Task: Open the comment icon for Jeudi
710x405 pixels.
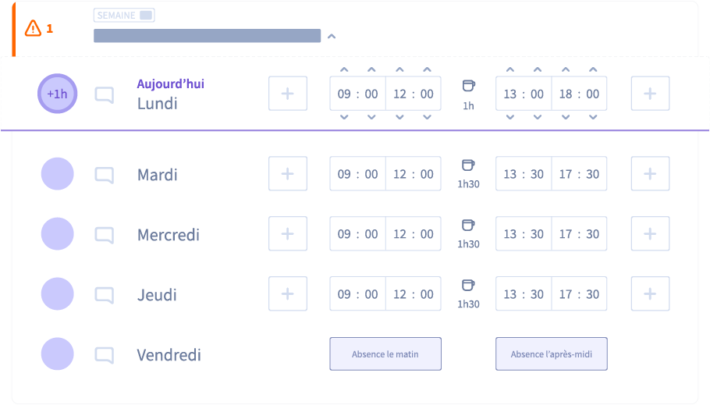Action: coord(105,295)
